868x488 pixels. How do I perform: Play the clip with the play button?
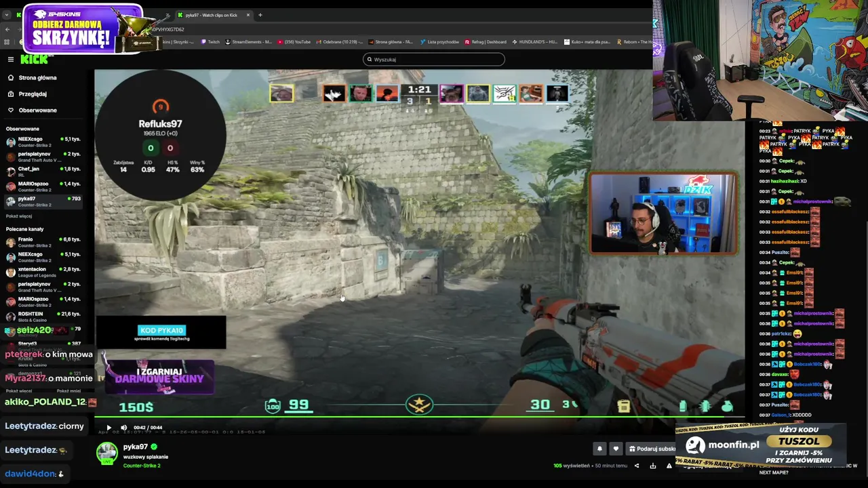click(108, 428)
